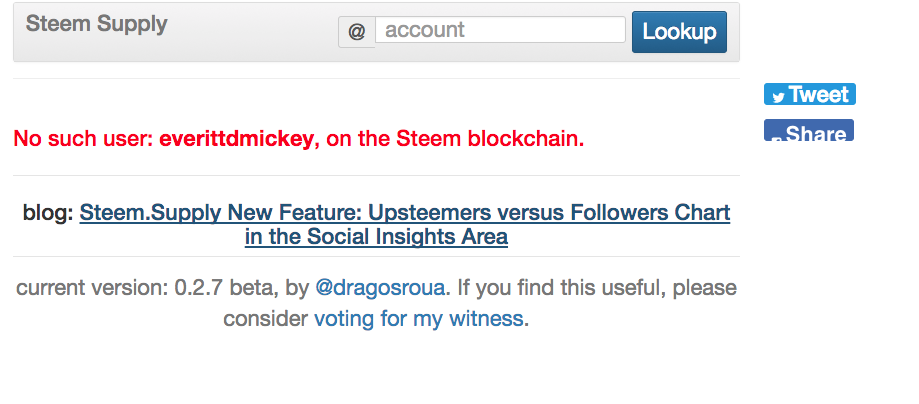Image resolution: width=919 pixels, height=404 pixels.
Task: Click the bold username everittdmickey
Action: [x=236, y=139]
